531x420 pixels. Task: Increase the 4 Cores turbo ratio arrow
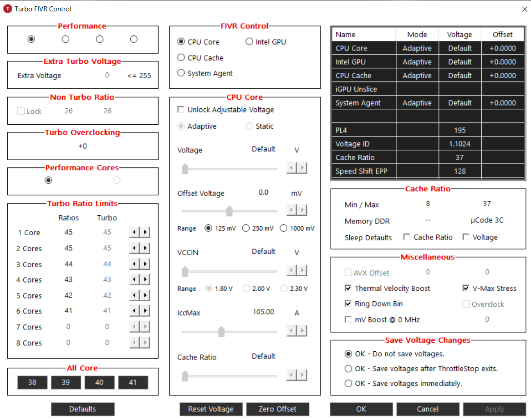point(145,279)
